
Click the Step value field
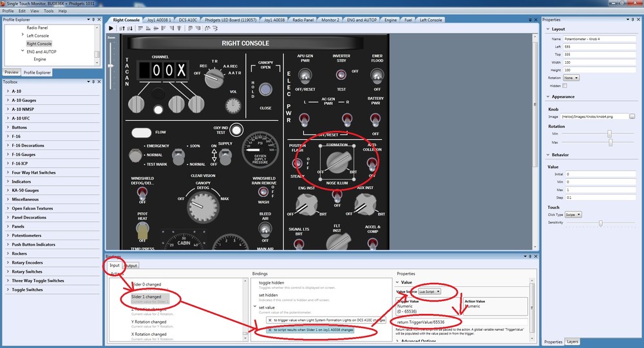click(x=600, y=197)
